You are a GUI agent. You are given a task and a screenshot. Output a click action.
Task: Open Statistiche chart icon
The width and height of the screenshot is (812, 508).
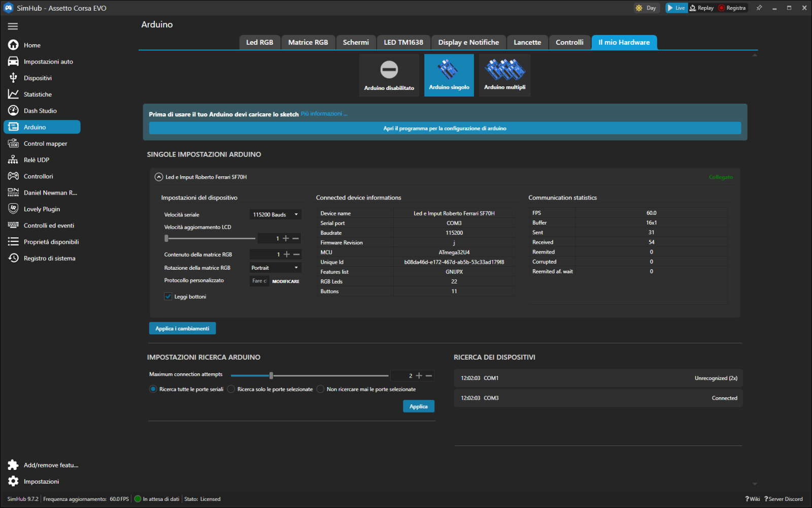(13, 94)
